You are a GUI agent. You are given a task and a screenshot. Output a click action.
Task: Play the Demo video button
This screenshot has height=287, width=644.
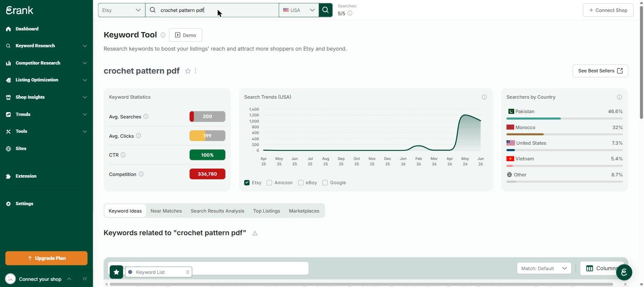pos(185,35)
